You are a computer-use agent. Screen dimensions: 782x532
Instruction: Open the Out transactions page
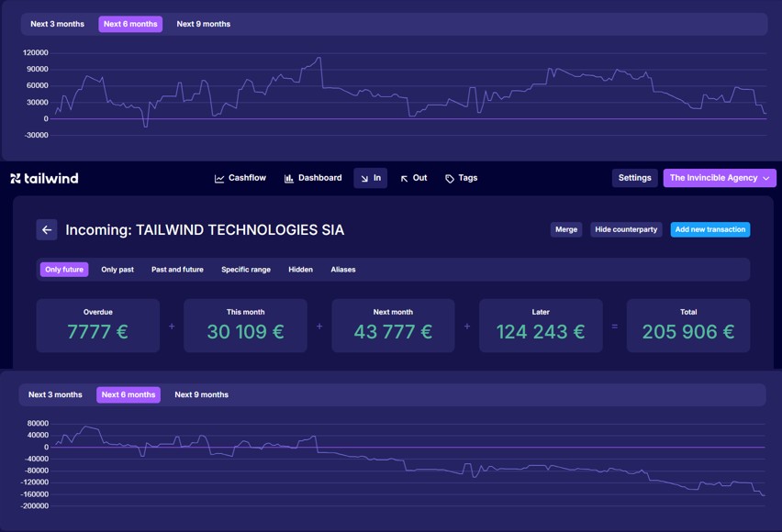[414, 178]
